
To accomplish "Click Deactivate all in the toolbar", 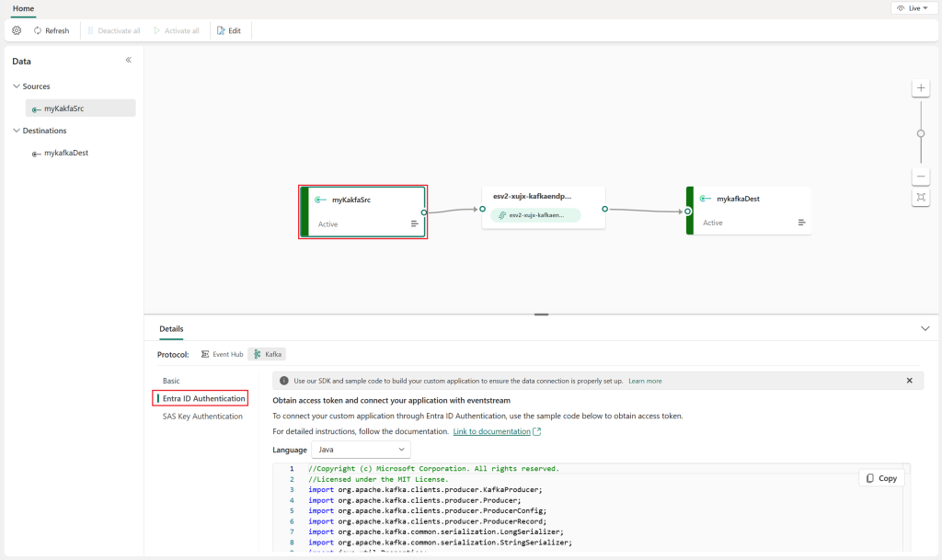I will point(114,30).
